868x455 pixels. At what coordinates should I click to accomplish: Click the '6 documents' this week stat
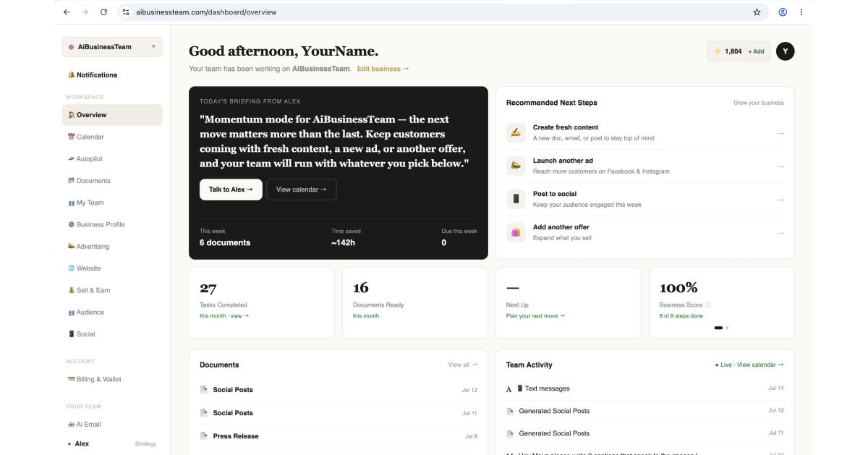[x=225, y=243]
